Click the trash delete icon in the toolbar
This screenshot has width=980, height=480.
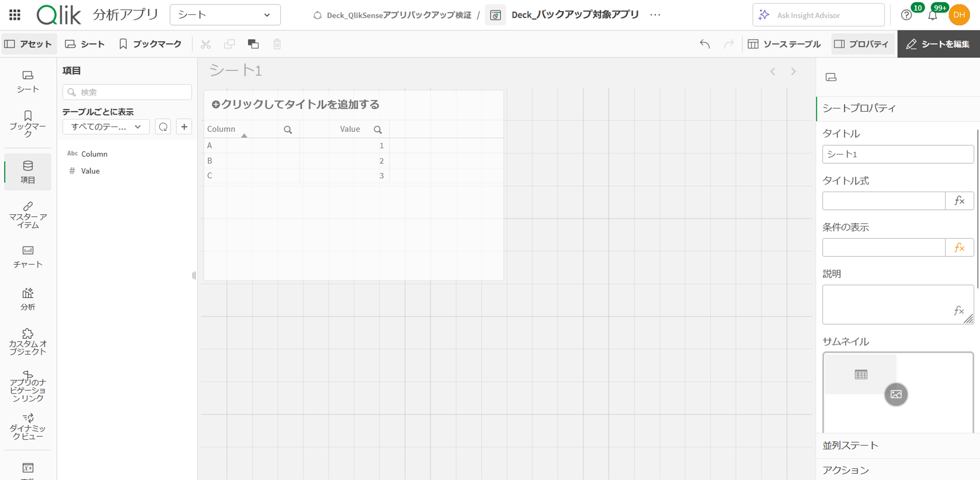(x=277, y=44)
